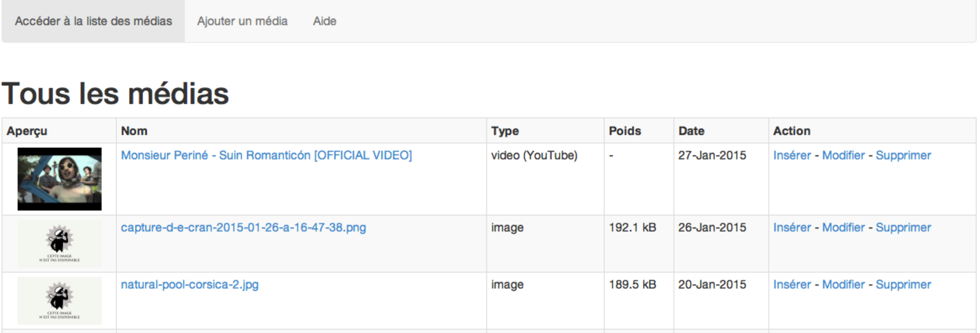
Task: Click the Date column header
Action: 691,131
